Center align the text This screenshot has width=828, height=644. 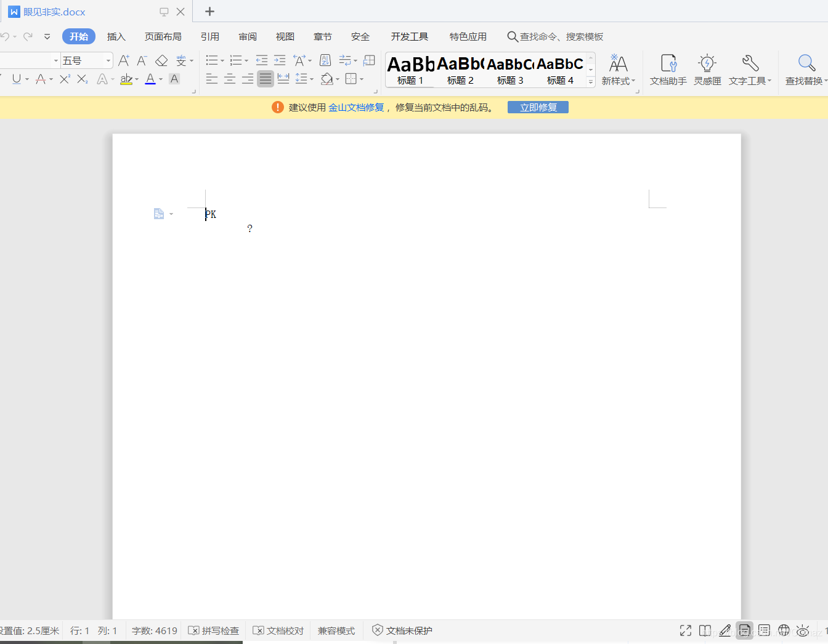tap(230, 79)
